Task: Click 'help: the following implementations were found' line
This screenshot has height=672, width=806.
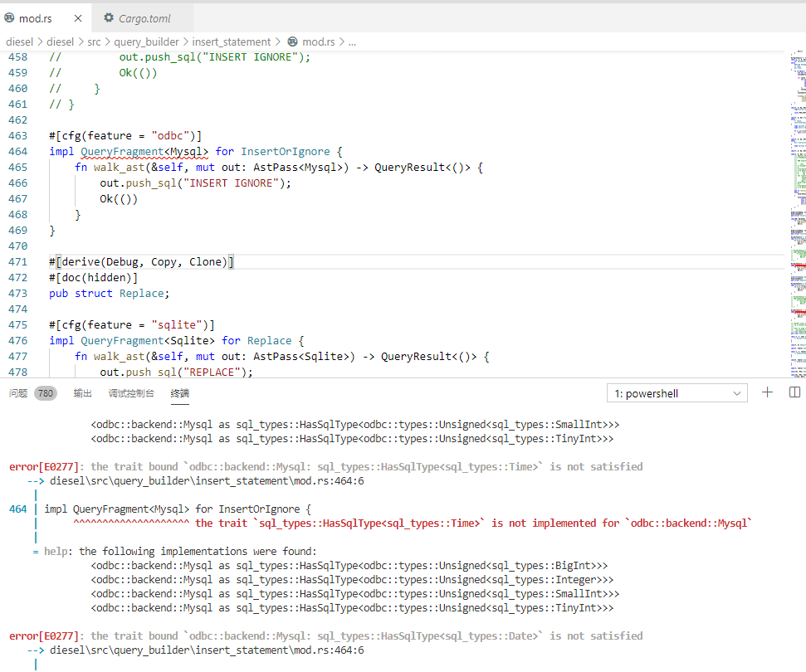Action: [180, 552]
